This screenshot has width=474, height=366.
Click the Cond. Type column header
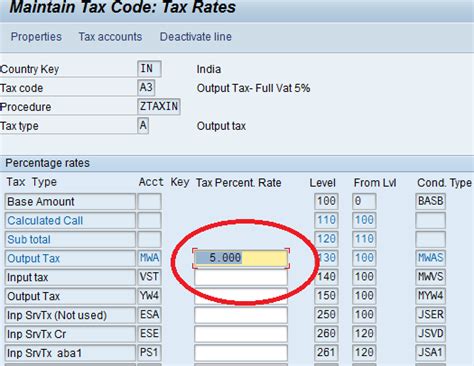pos(444,183)
